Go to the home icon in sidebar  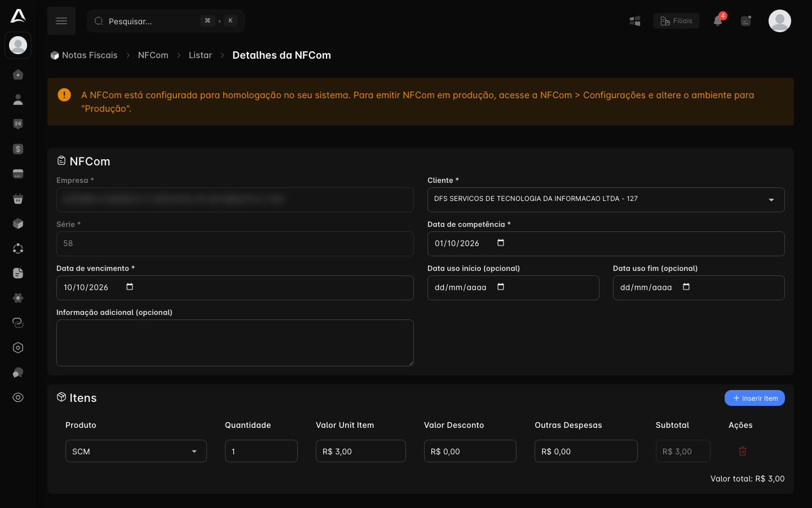(x=18, y=75)
